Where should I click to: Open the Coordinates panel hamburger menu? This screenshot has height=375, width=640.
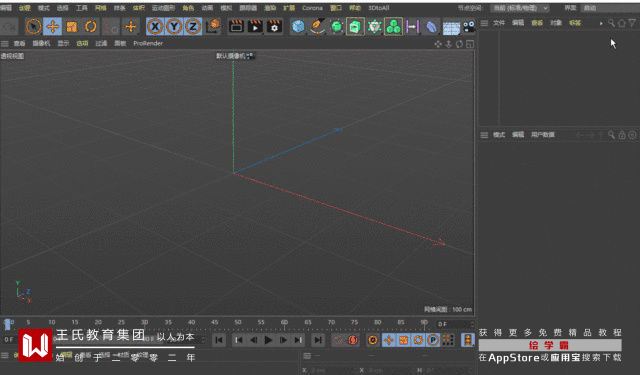pos(307,356)
